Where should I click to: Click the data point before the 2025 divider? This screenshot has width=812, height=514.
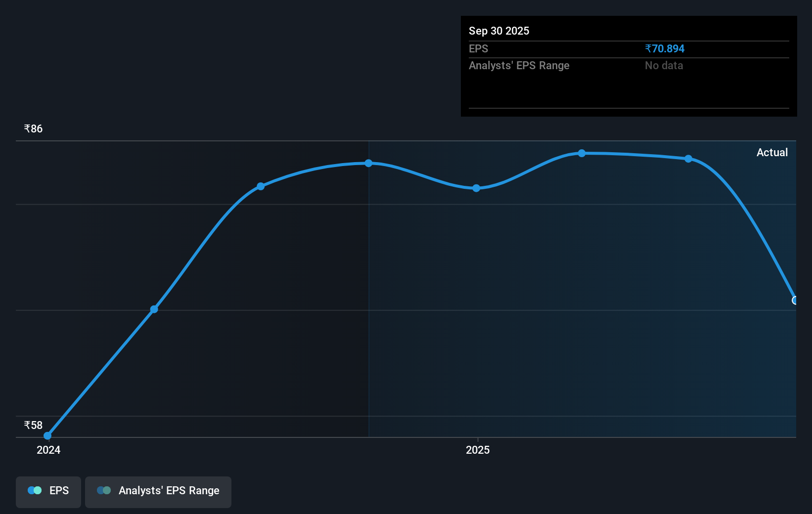[x=368, y=163]
